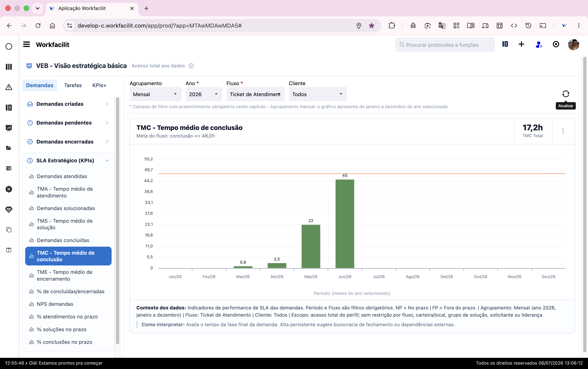Open a new browser tab
Image resolution: width=588 pixels, height=369 pixels.
tap(146, 8)
